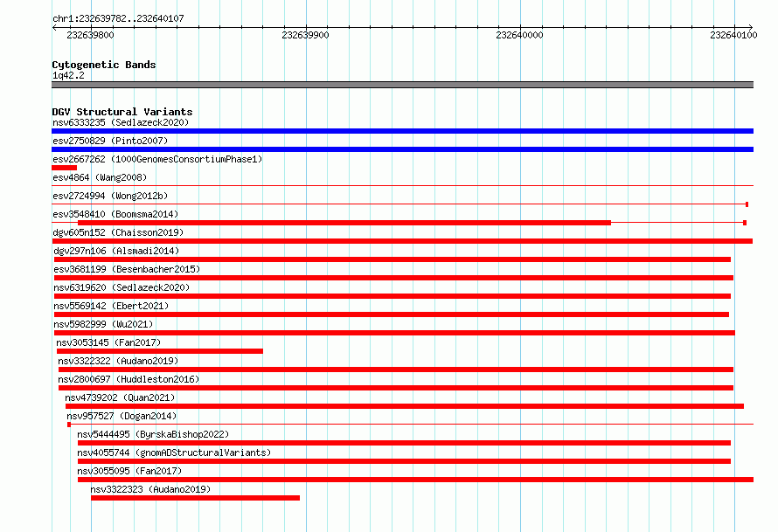This screenshot has width=778, height=532.
Task: Click the small start block of nsv957527
Action: tap(69, 425)
